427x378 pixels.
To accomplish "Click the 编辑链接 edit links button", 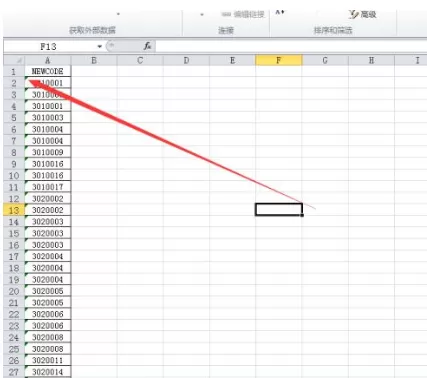I will pos(243,14).
